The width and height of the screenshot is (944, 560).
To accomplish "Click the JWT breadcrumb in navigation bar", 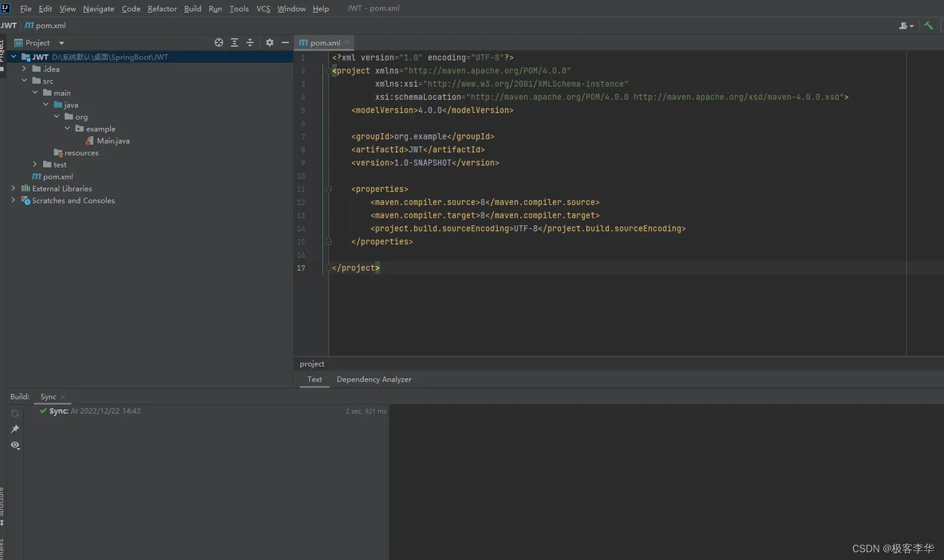I will click(x=9, y=26).
